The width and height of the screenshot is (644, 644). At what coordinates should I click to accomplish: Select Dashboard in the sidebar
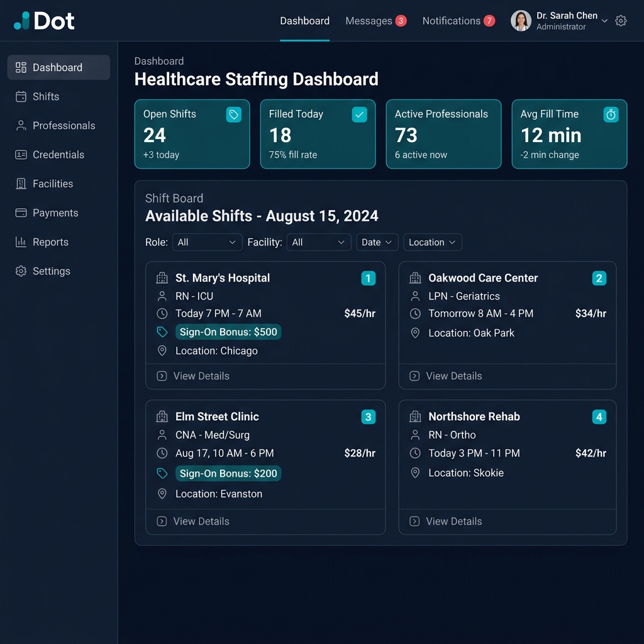click(x=58, y=67)
